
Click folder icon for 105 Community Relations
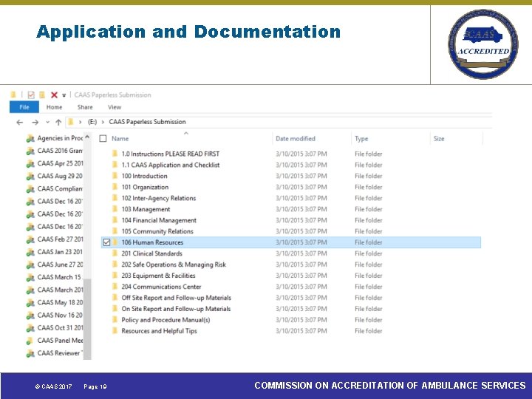(x=115, y=231)
